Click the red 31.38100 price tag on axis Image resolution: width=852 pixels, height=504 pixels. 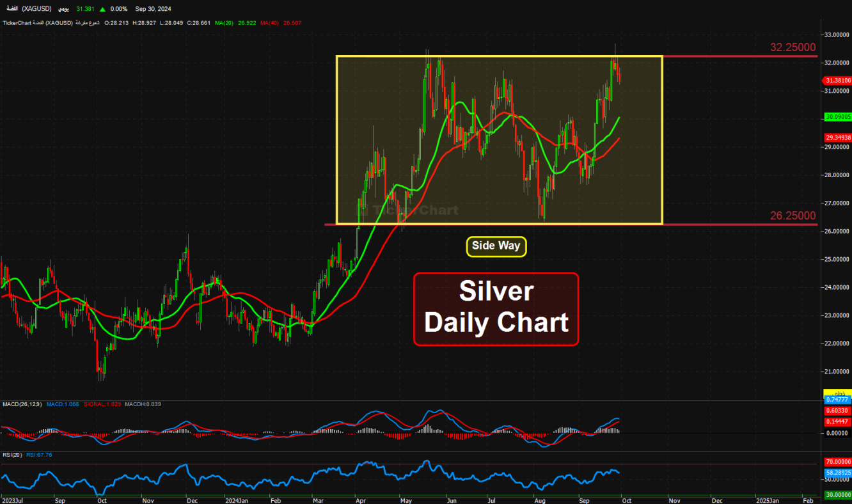(837, 81)
